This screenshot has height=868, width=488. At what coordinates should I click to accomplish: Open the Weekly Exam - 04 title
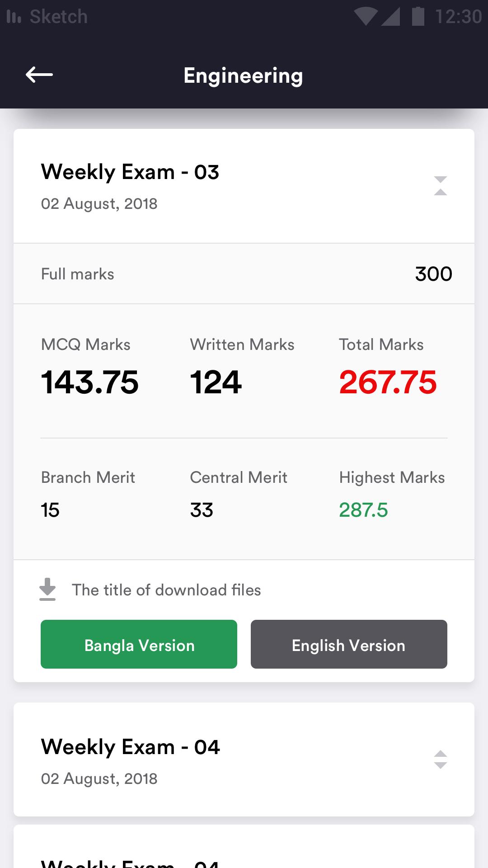pyautogui.click(x=130, y=747)
